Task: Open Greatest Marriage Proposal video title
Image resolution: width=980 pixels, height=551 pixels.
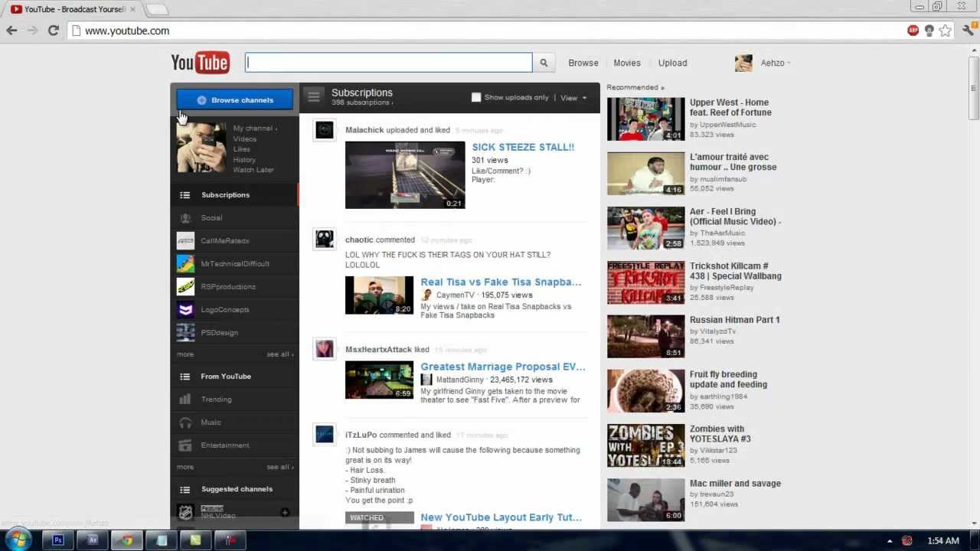Action: (x=502, y=367)
